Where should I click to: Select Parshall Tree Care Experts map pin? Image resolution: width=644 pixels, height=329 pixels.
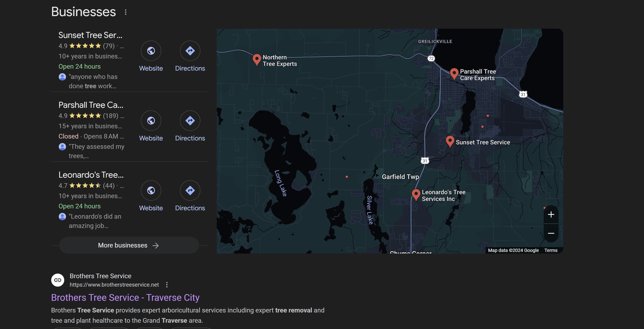click(454, 74)
